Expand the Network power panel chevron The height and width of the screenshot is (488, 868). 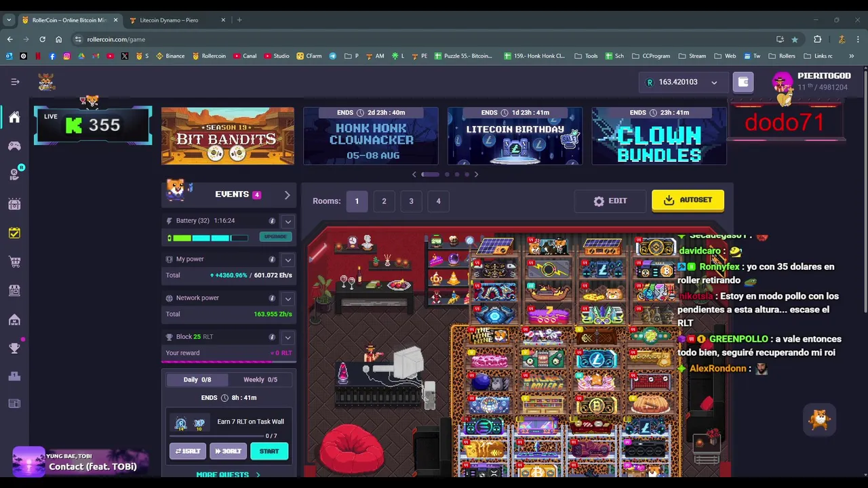point(288,298)
